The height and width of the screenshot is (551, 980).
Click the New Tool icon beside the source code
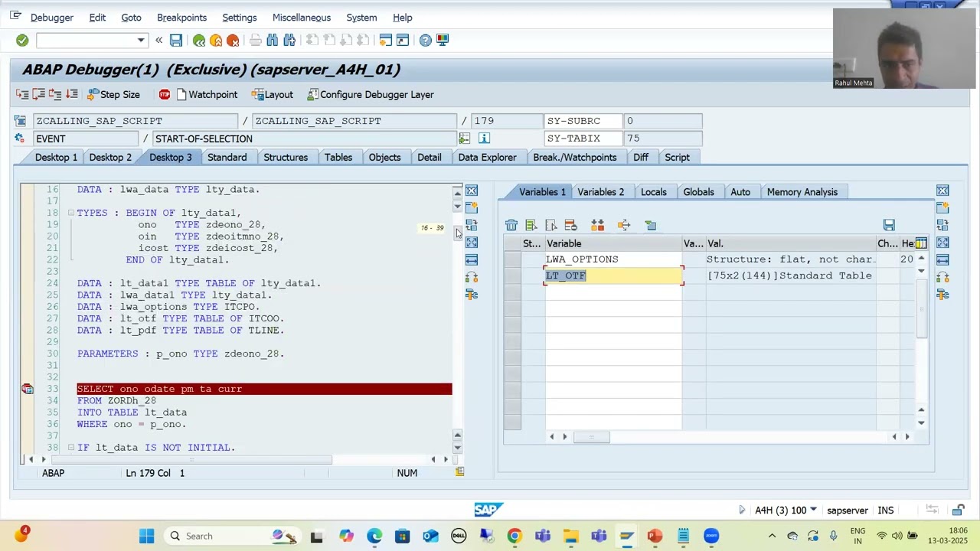point(472,207)
